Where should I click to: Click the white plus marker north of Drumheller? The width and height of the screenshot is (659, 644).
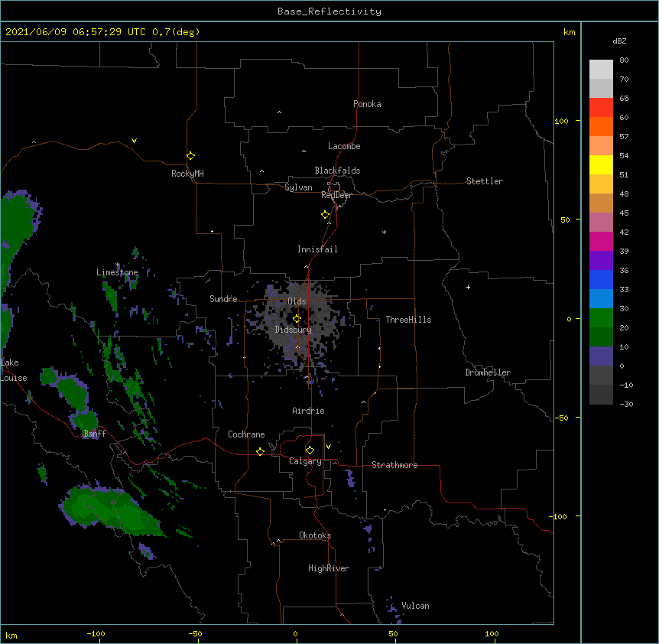pyautogui.click(x=468, y=287)
